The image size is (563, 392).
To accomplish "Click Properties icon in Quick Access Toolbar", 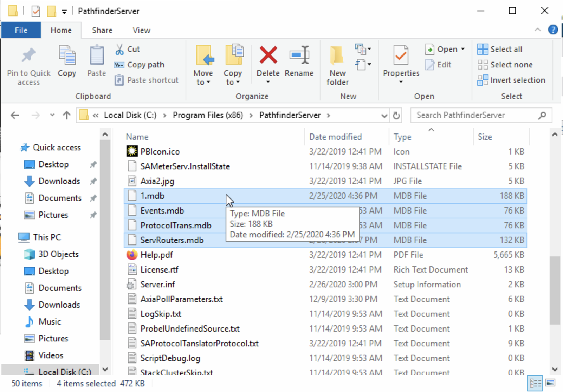I will point(36,11).
